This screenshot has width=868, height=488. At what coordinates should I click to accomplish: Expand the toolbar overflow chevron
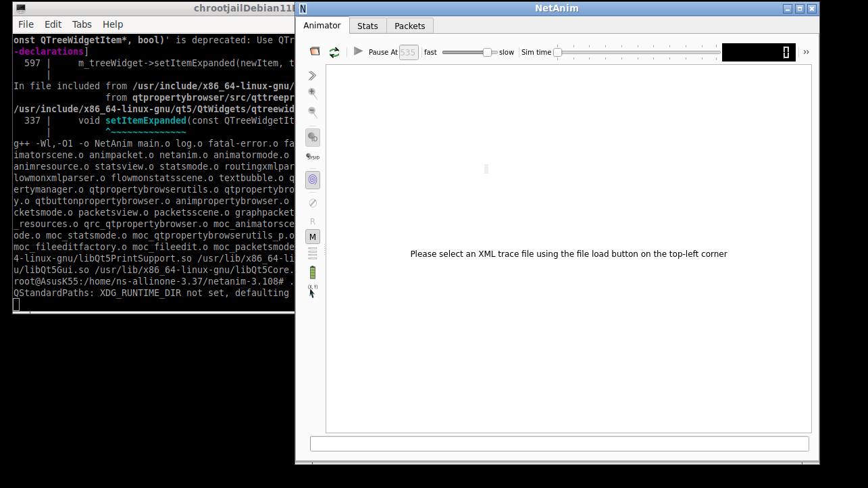coord(806,52)
